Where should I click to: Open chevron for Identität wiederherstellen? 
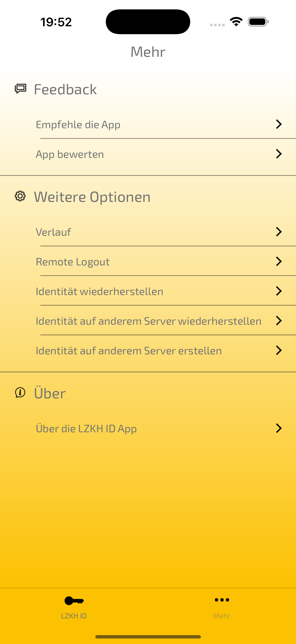coord(279,291)
